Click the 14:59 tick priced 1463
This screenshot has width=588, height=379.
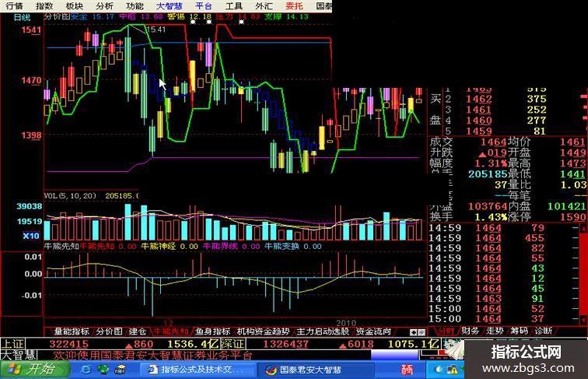click(487, 299)
